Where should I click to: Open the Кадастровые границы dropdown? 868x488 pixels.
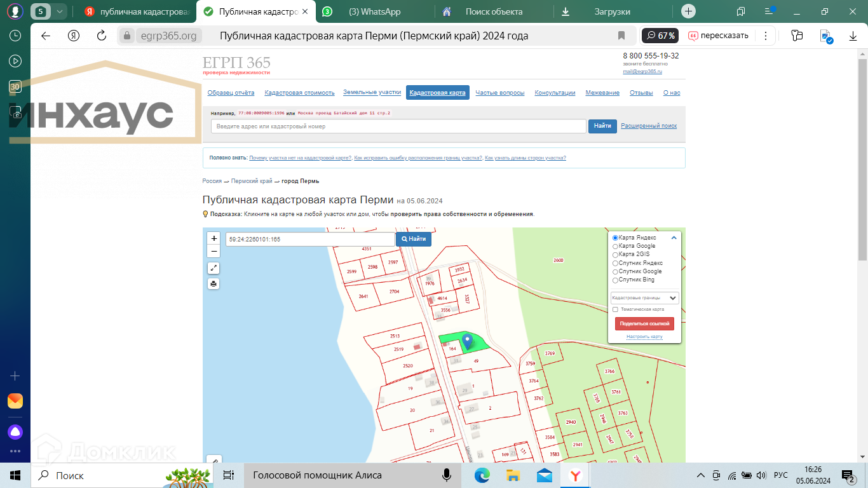644,298
